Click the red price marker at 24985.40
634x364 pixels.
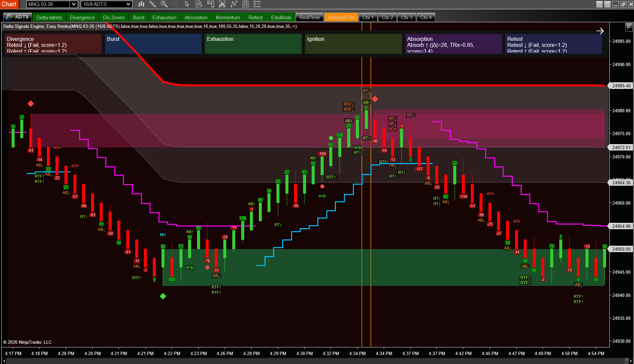tap(621, 86)
